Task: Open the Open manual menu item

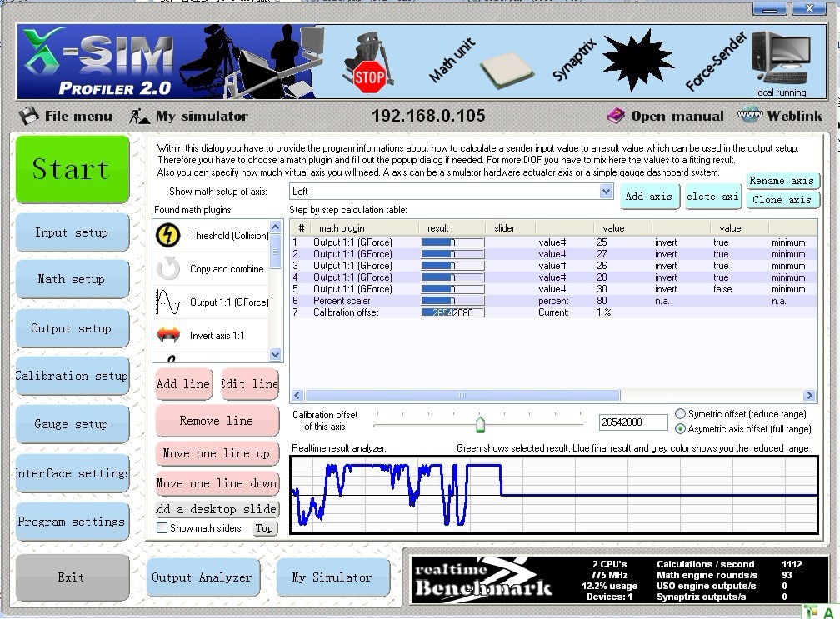Action: point(677,116)
